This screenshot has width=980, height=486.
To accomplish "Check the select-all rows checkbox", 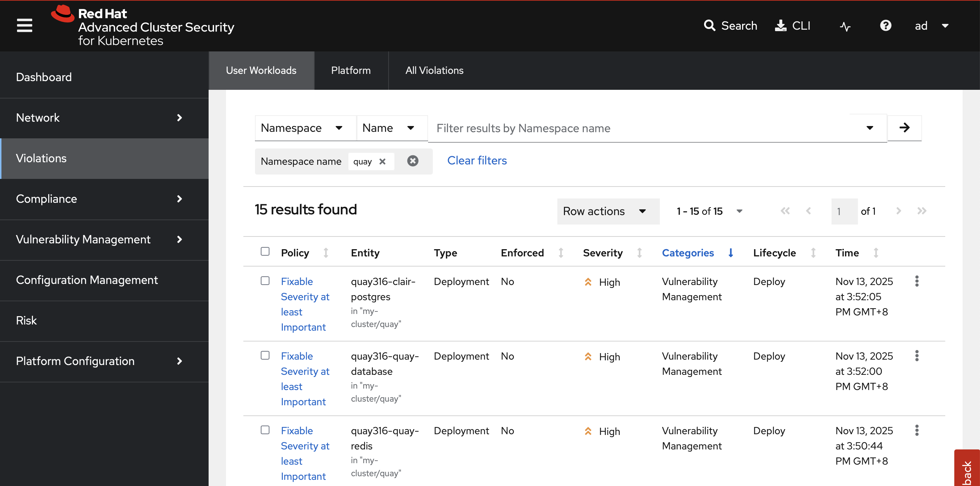I will pyautogui.click(x=265, y=251).
